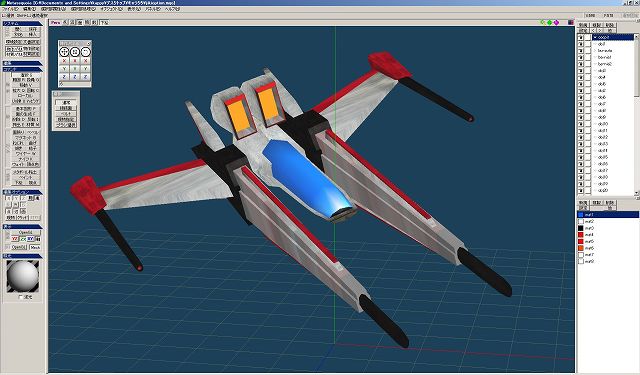Collapse the 照光 lighting panel header
Image resolution: width=640 pixels, height=375 pixels.
pos(22,256)
